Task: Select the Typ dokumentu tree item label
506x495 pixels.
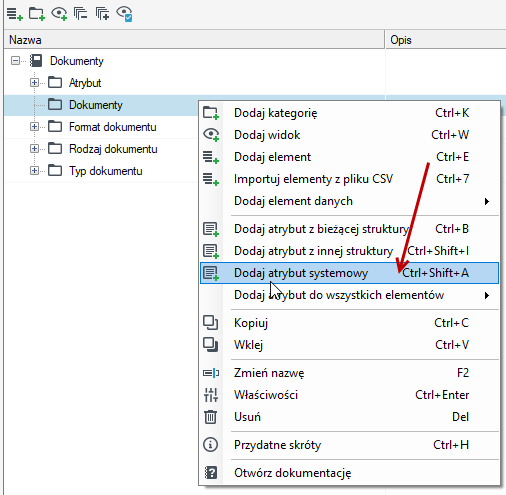Action: point(106,171)
